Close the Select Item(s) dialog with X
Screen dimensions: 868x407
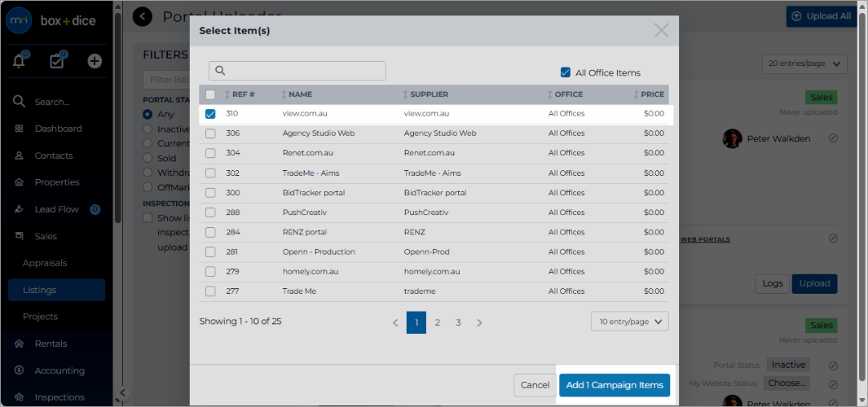661,31
